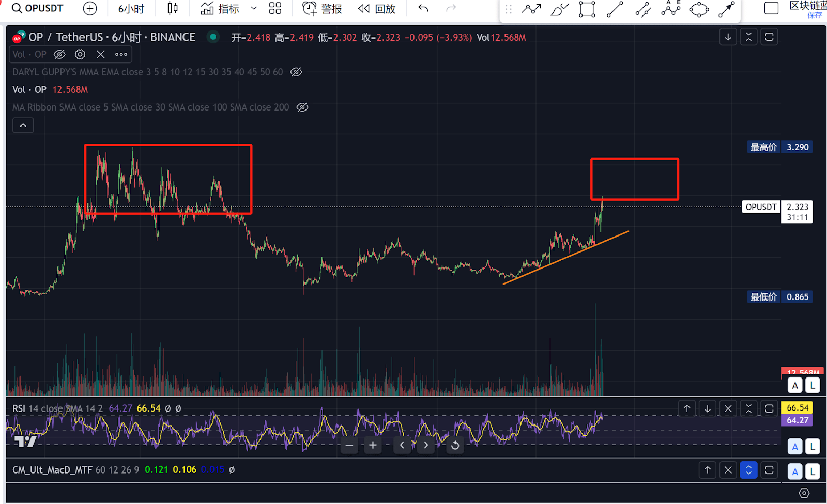Image resolution: width=827 pixels, height=504 pixels.
Task: Move the RSI pane down
Action: (x=708, y=408)
